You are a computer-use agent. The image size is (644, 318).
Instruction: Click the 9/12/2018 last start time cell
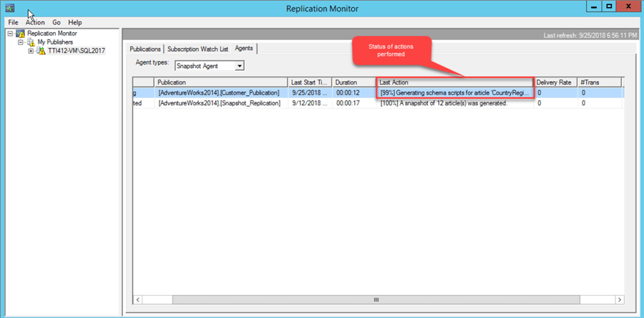[310, 103]
